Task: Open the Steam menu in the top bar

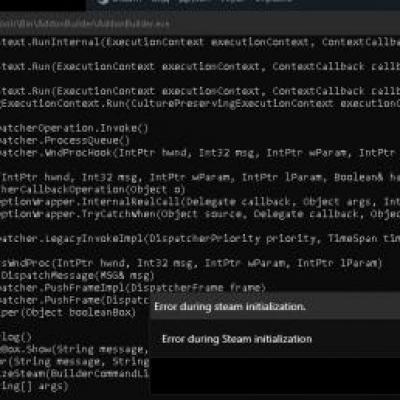Action: click(x=125, y=1)
